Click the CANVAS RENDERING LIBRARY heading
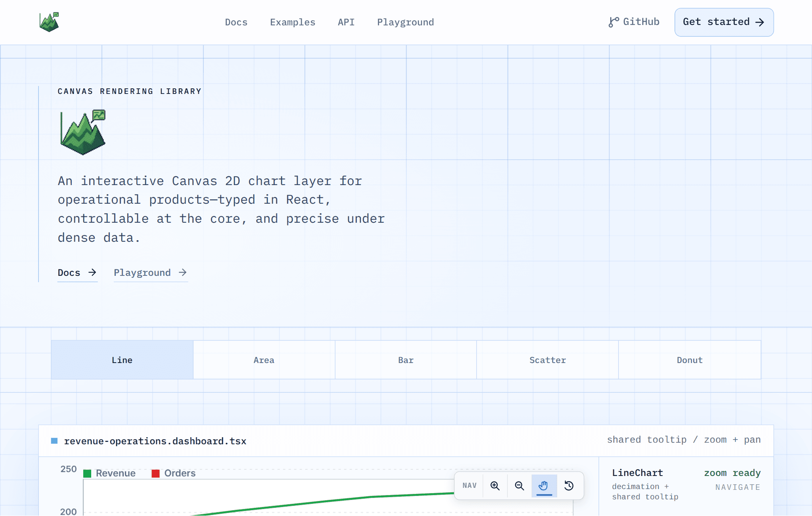Image resolution: width=812 pixels, height=516 pixels. coord(130,92)
